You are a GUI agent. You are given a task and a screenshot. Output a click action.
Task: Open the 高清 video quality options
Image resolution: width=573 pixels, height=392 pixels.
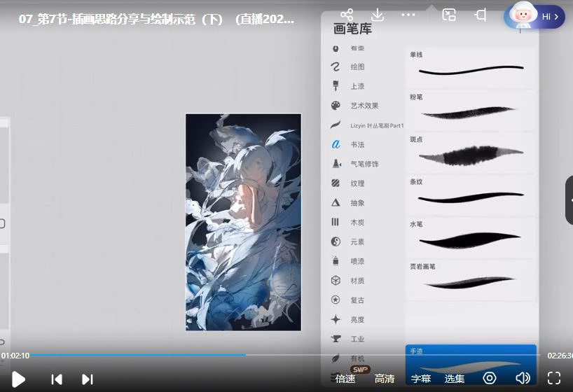click(x=385, y=379)
